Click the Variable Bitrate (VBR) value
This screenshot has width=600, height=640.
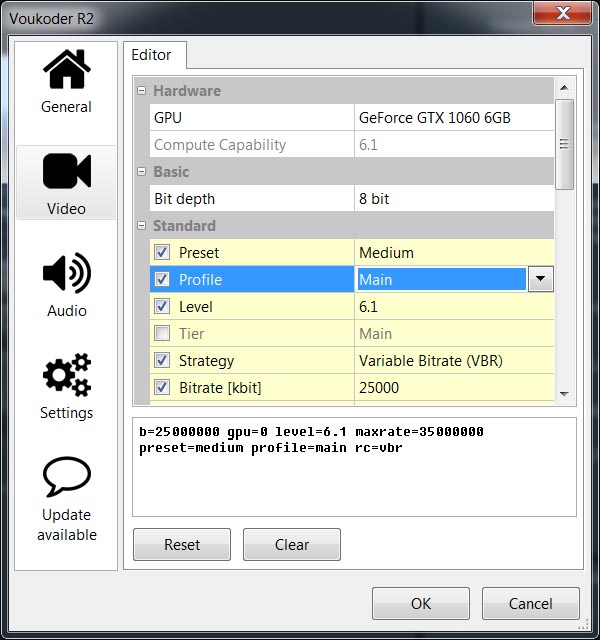454,360
